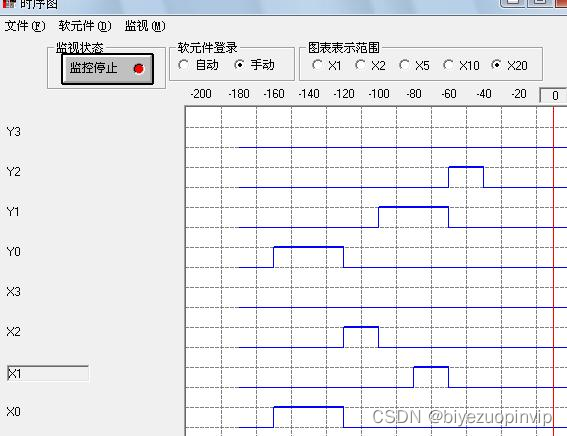Open the 监视(M) menu
This screenshot has height=436, width=567.
(x=145, y=26)
